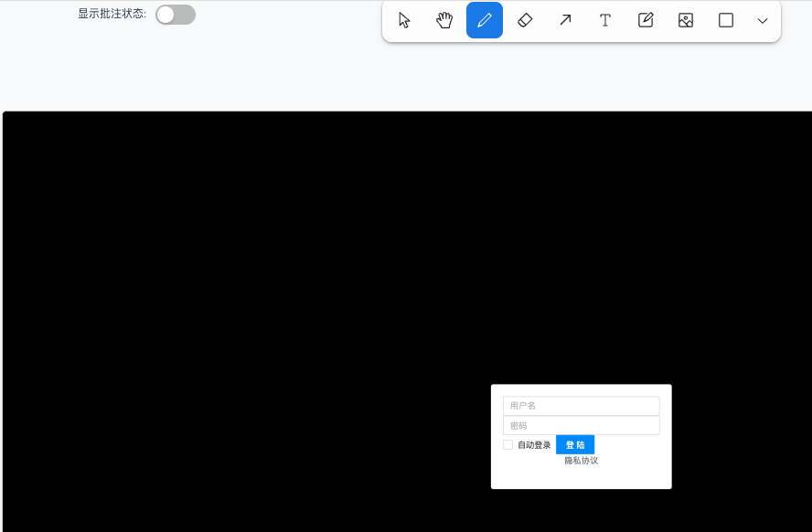Tick the 自动登录 checkbox

tap(508, 445)
